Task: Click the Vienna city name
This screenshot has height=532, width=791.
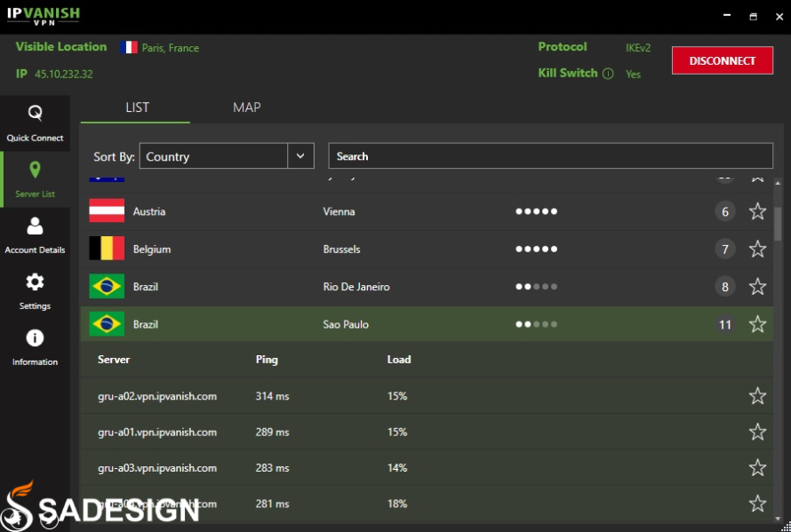Action: click(339, 211)
